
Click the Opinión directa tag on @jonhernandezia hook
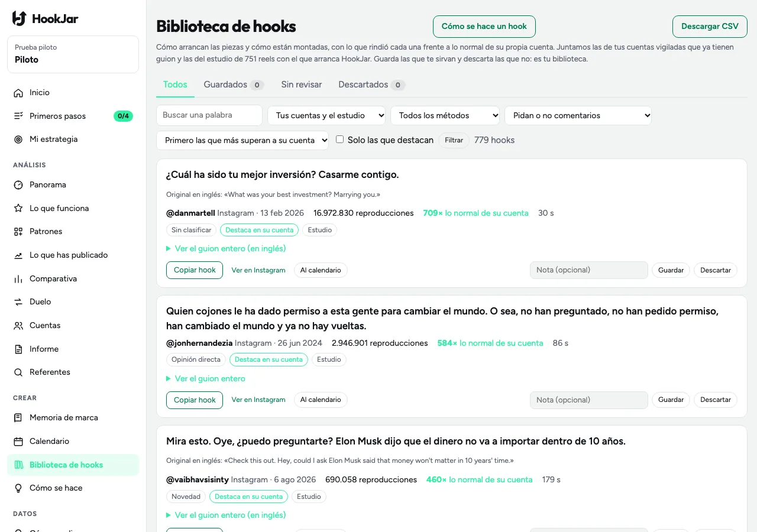[196, 359]
